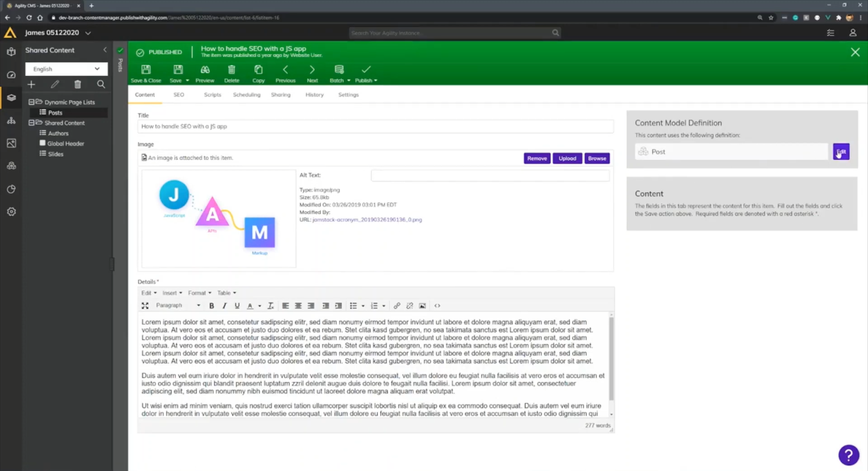The height and width of the screenshot is (471, 868).
Task: Open the History tab
Action: coord(315,95)
